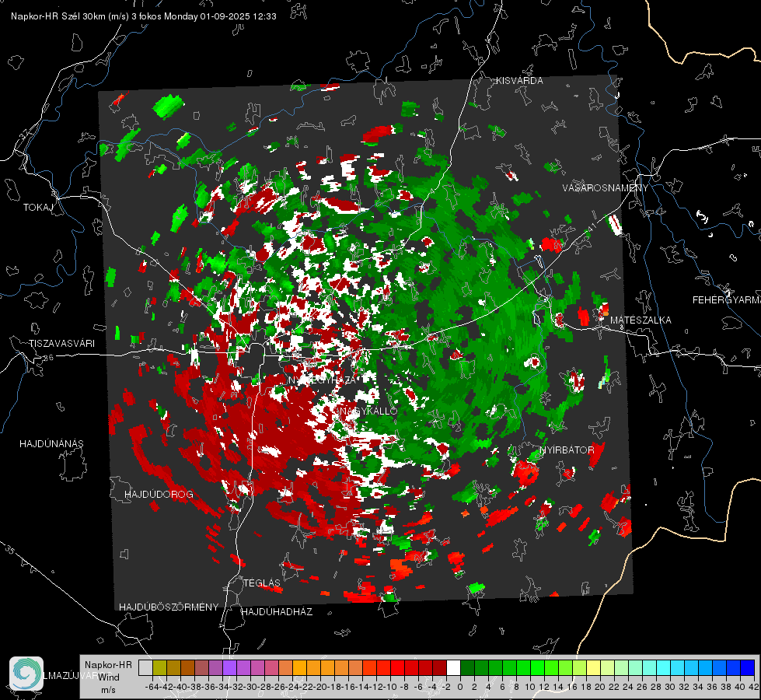Click the HAJDÚBÖSZÖRMÉNY town label
This screenshot has height=700, width=761.
coord(169,607)
